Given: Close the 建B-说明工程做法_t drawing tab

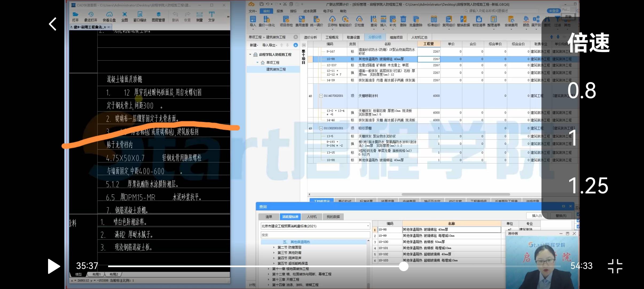Looking at the screenshot, I should click(109, 27).
